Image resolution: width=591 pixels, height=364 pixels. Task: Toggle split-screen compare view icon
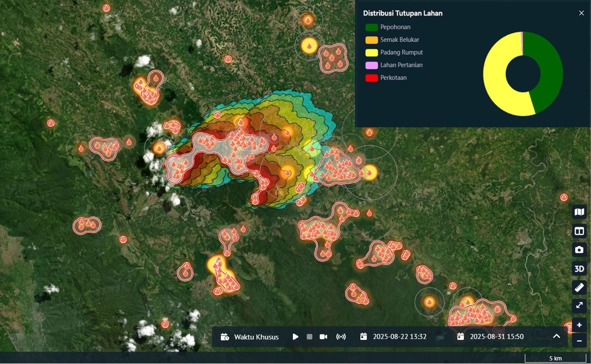(579, 231)
